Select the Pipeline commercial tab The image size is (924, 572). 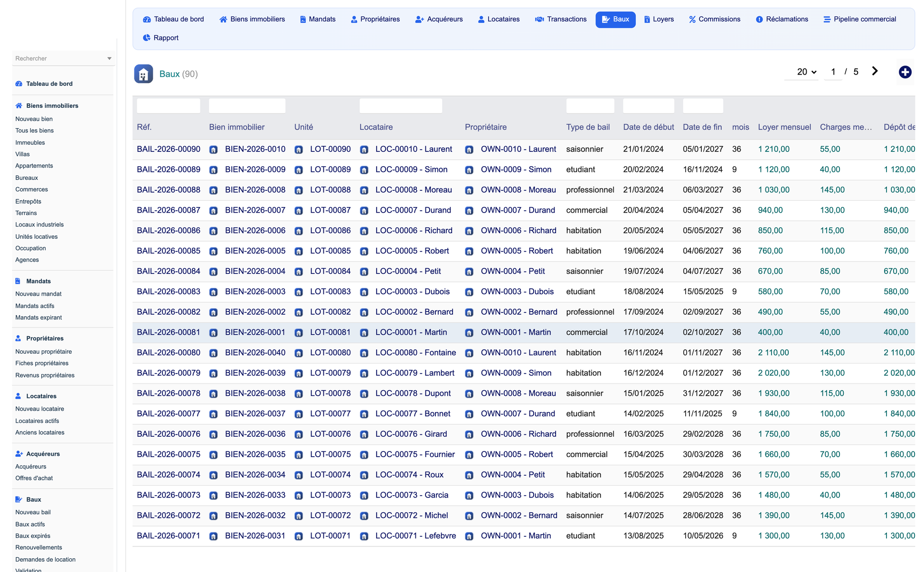(x=860, y=19)
